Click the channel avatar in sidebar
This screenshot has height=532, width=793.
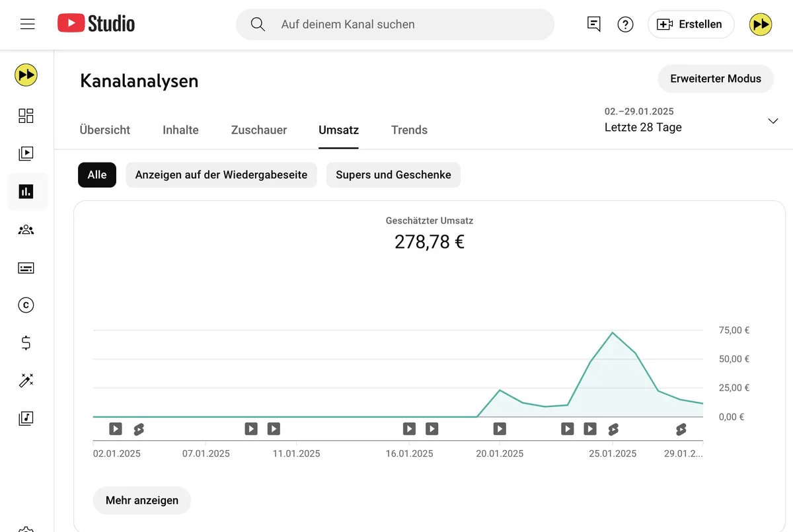coord(26,75)
